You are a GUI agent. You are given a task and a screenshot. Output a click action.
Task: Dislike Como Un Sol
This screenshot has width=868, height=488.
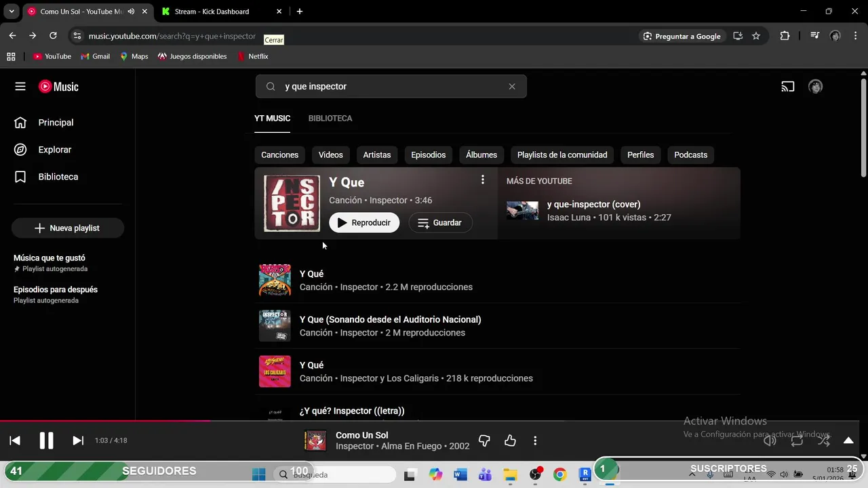click(484, 441)
